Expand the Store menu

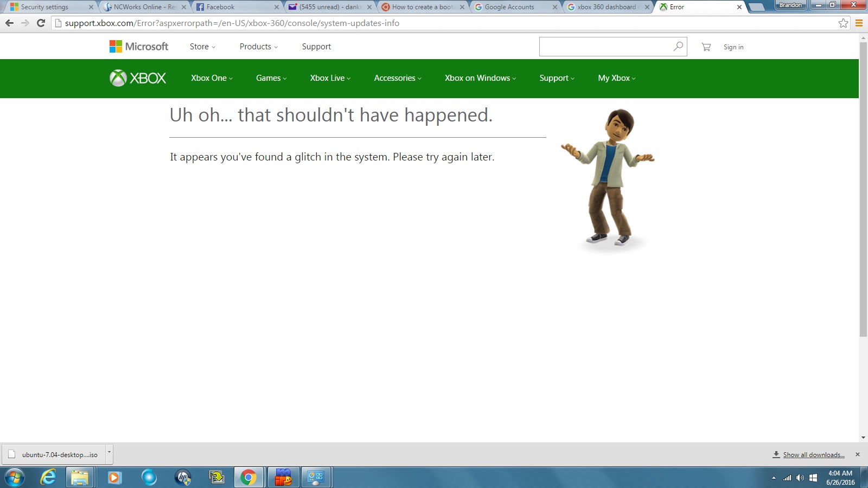(x=202, y=47)
